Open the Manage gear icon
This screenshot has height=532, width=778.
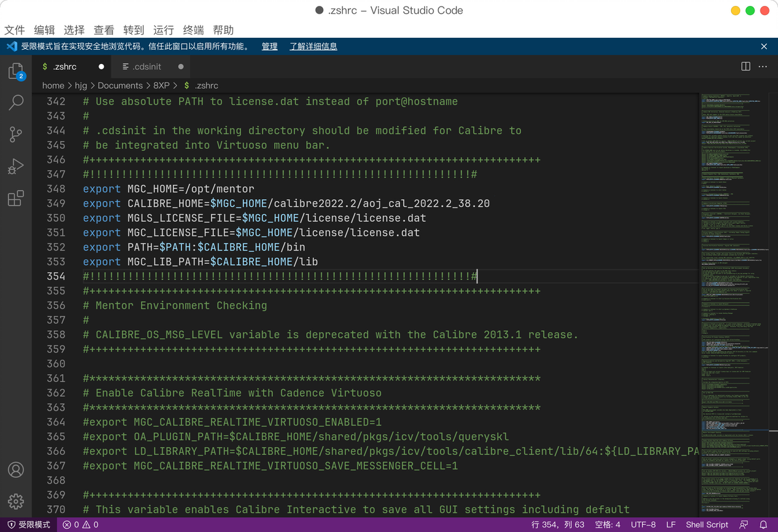tap(16, 501)
